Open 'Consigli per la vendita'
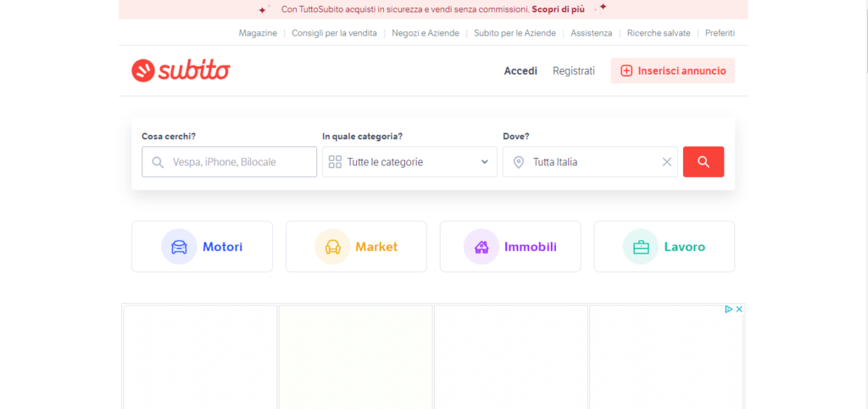Screen dimensions: 868x409 [334, 33]
